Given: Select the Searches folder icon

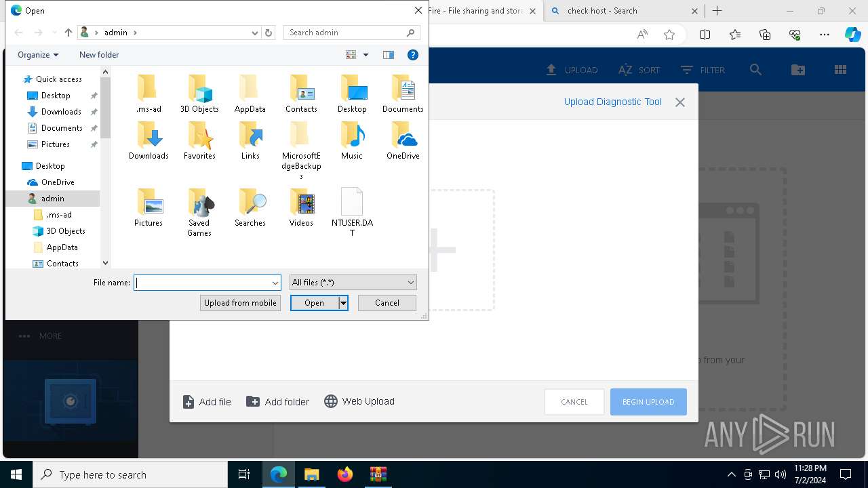Looking at the screenshot, I should [250, 208].
